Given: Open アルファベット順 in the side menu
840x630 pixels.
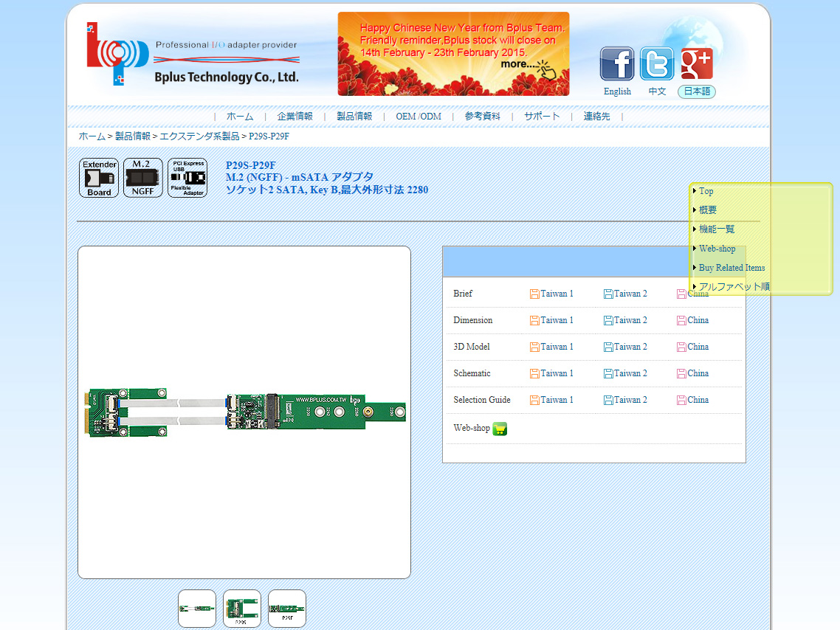Looking at the screenshot, I should [x=734, y=286].
